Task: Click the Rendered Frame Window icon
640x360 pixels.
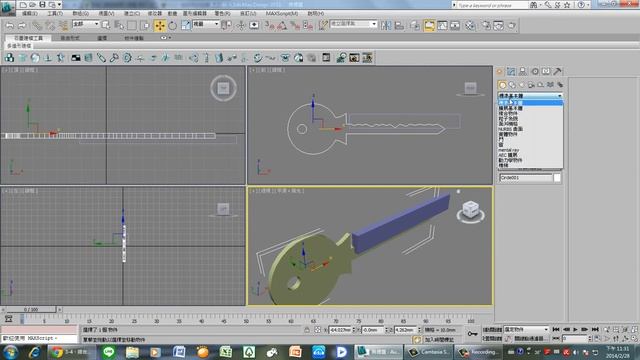Action: tap(499, 26)
